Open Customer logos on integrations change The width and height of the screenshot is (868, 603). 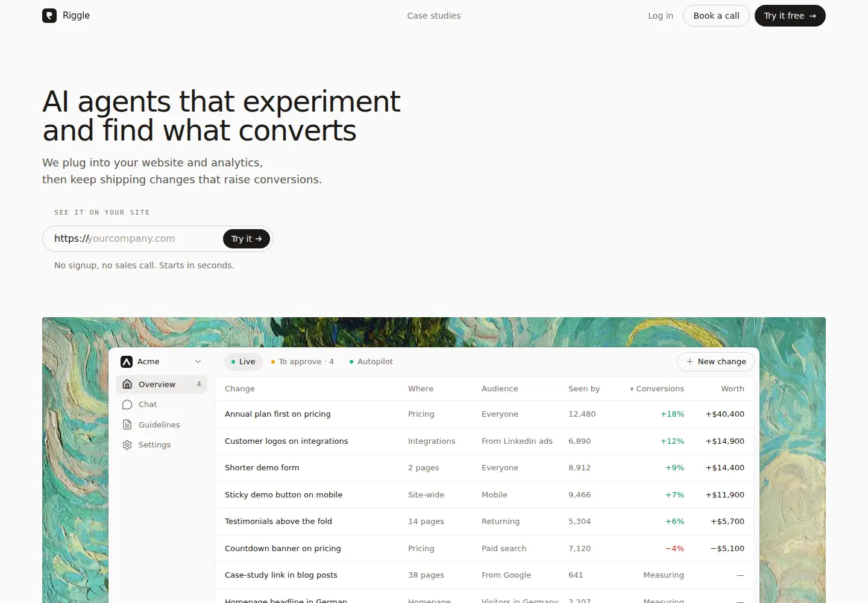[485, 441]
